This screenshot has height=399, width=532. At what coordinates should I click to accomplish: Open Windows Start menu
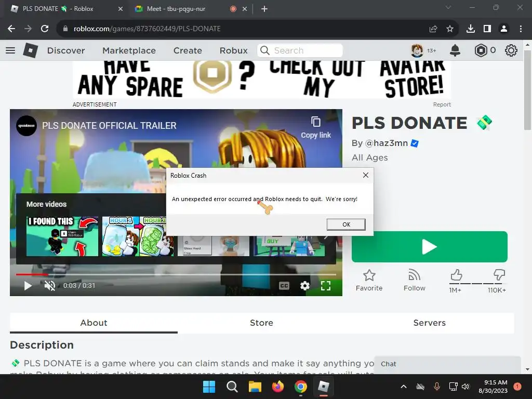click(209, 387)
